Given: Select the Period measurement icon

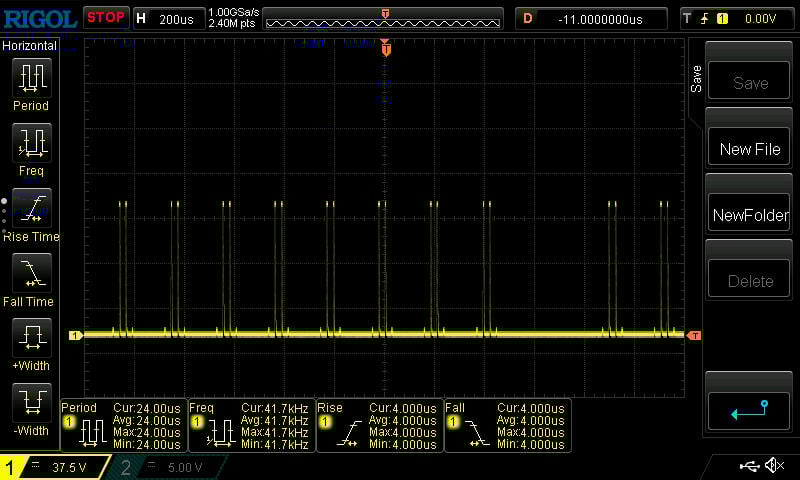Looking at the screenshot, I should tap(32, 78).
